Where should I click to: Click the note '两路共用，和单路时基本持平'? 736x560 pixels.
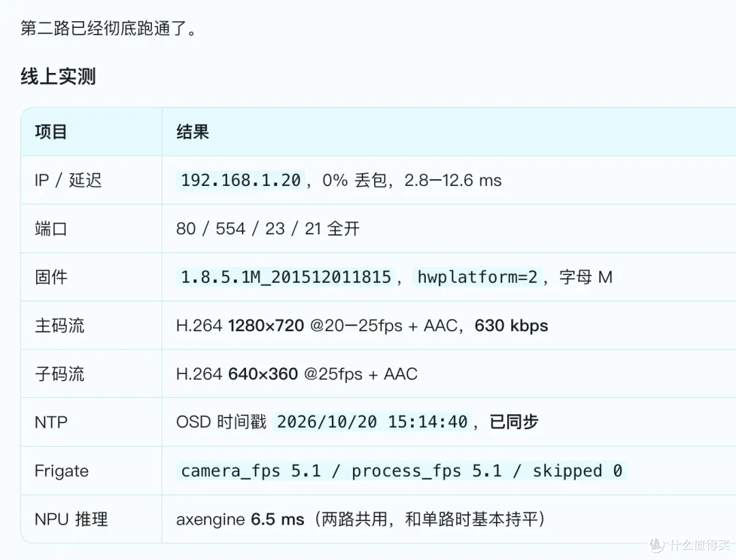(429, 519)
